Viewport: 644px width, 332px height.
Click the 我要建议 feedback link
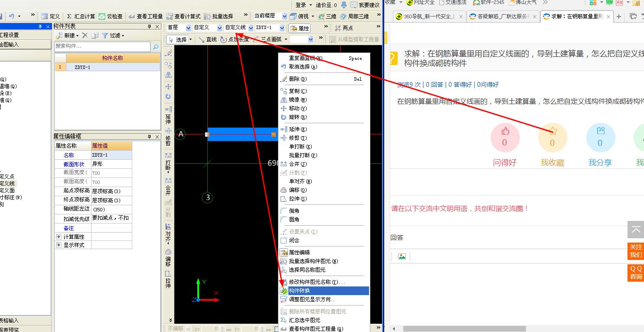pyautogui.click(x=365, y=5)
